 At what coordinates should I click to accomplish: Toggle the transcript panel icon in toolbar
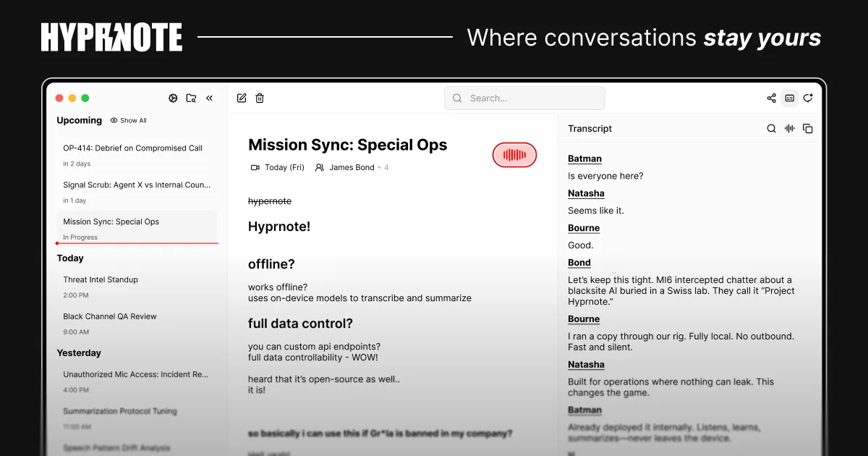790,98
